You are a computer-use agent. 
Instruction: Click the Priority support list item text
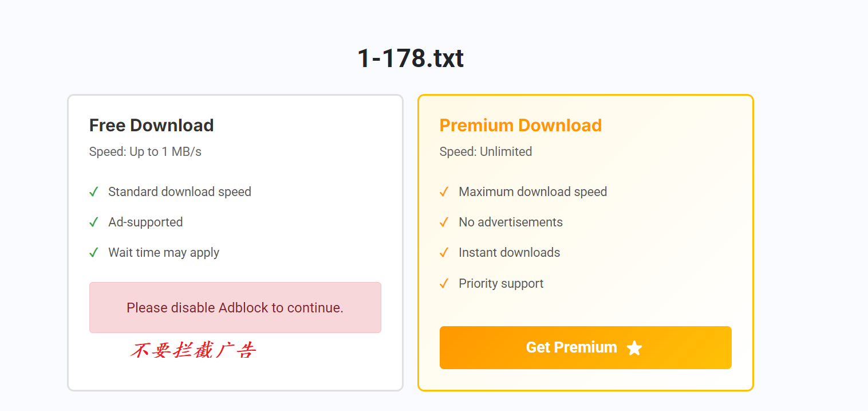pyautogui.click(x=500, y=283)
